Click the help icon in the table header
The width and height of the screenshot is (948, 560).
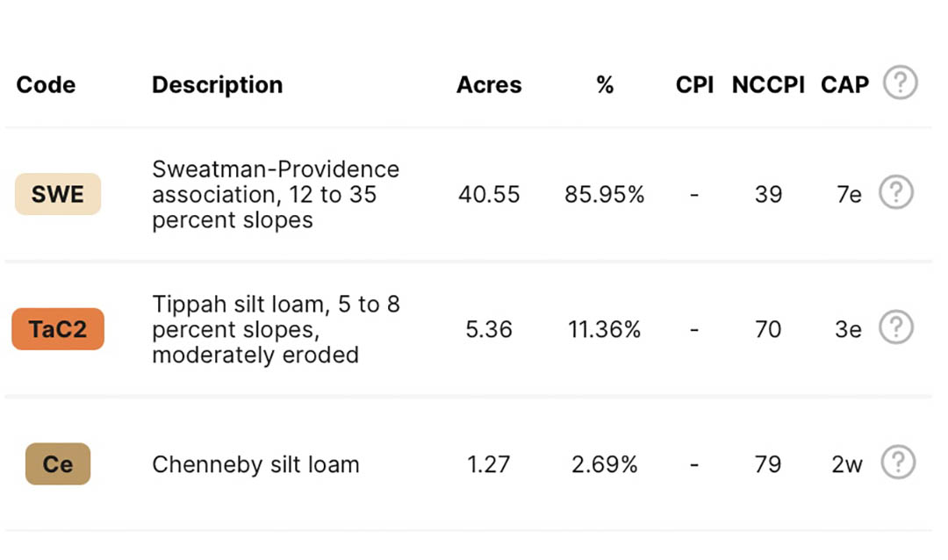(x=901, y=83)
